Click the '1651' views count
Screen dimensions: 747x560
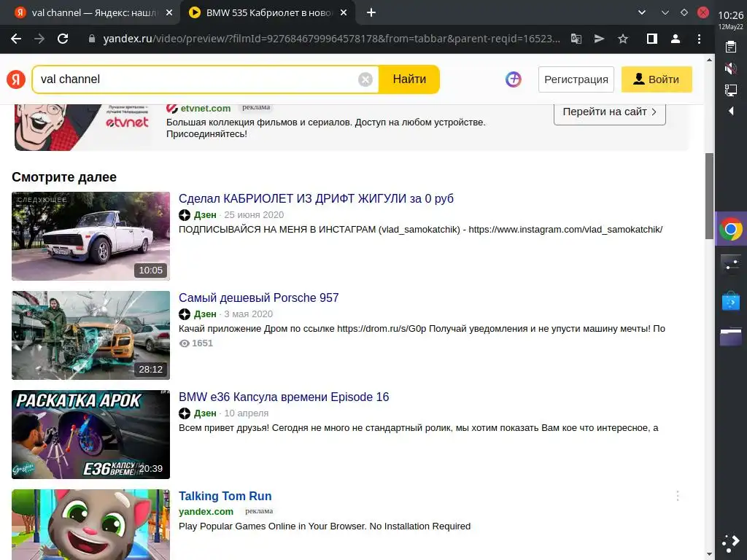202,343
